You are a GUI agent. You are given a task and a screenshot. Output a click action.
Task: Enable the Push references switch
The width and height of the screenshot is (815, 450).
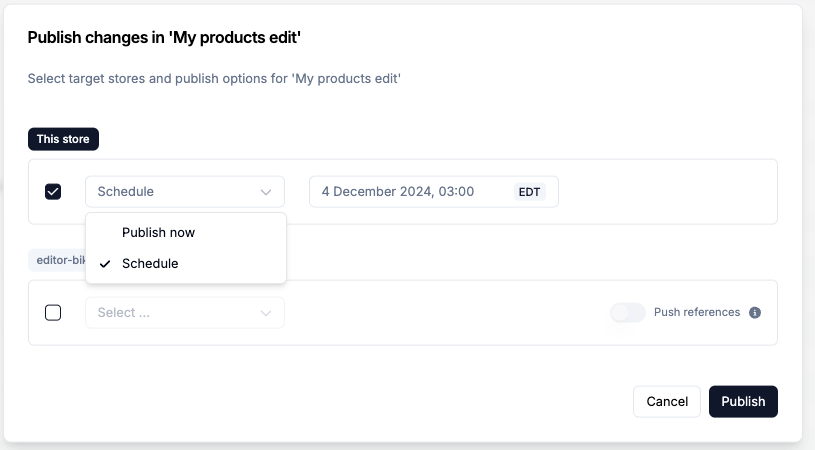click(628, 313)
